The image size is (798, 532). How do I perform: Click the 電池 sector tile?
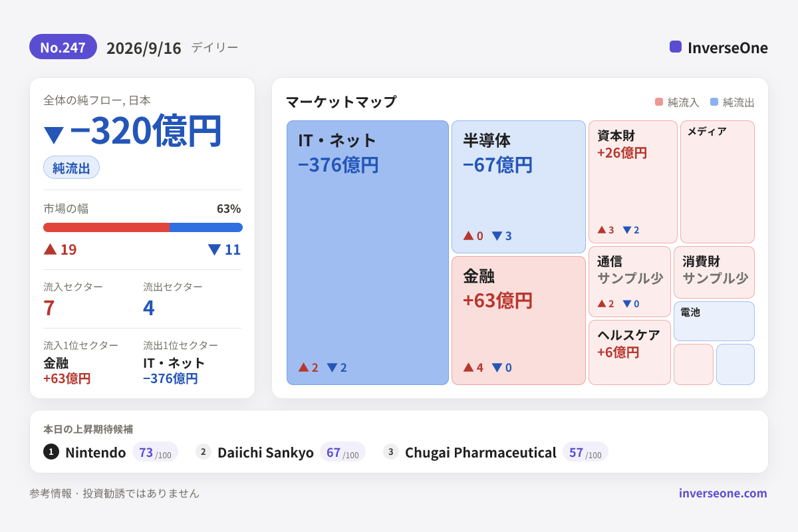[x=714, y=321]
